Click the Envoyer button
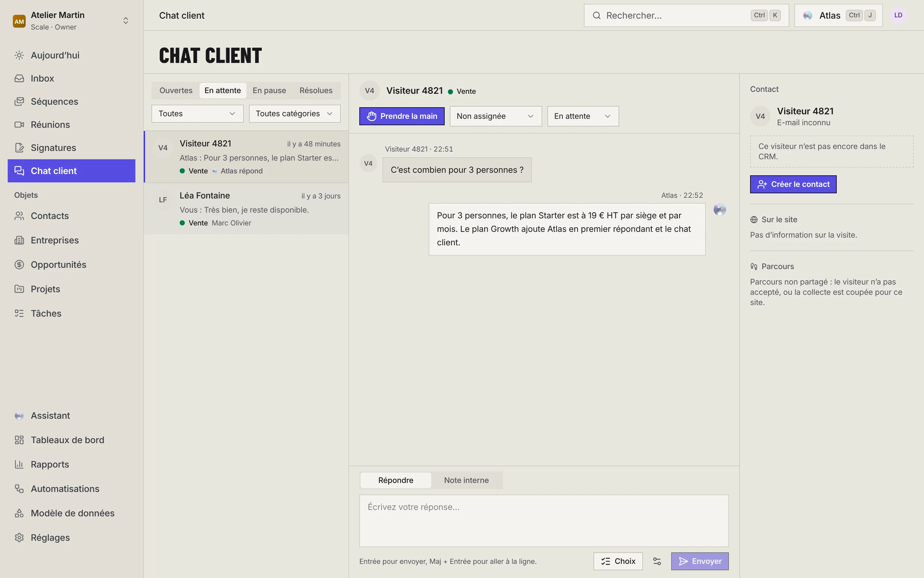The image size is (924, 578). point(700,561)
